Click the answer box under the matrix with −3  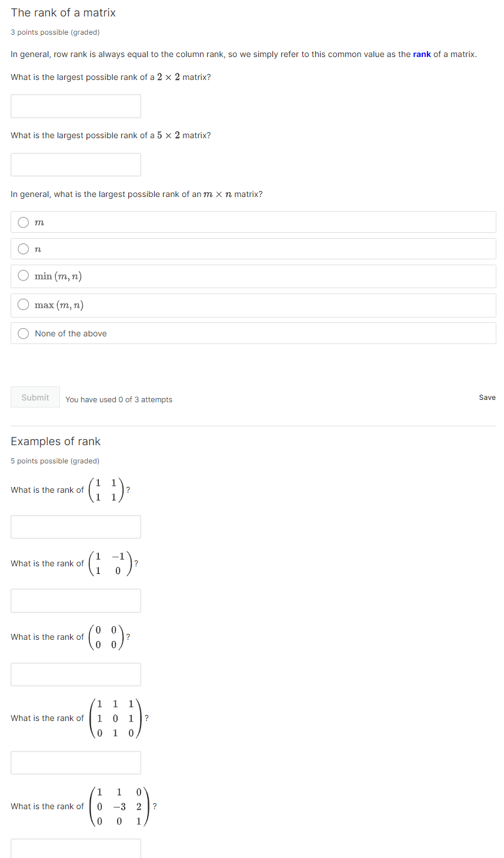coord(75,850)
